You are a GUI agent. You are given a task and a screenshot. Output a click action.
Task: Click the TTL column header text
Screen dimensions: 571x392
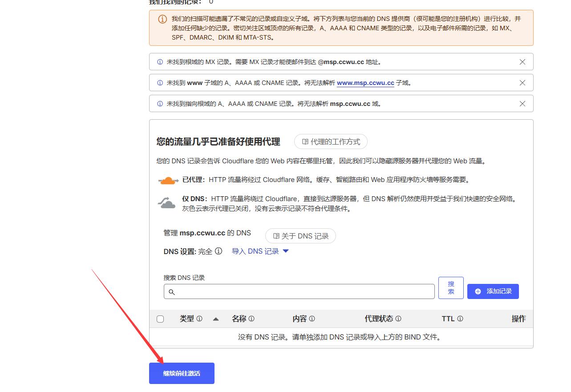[x=448, y=319]
